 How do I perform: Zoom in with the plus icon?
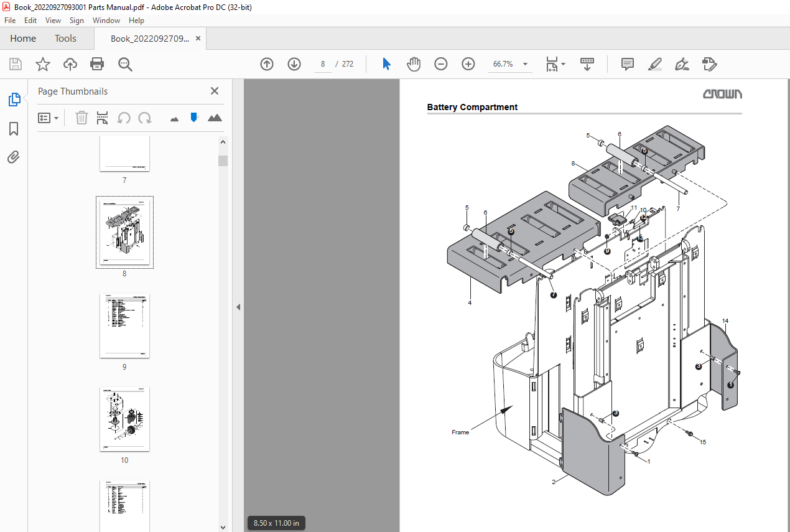(x=468, y=64)
